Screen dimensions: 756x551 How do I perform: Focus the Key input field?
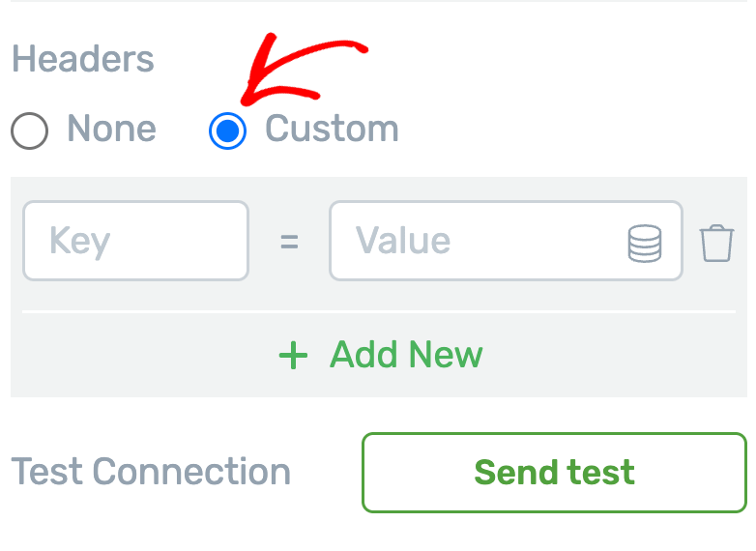[135, 241]
